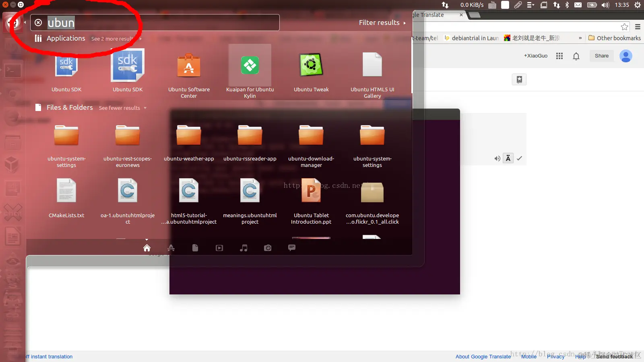Screen dimensions: 644x362
Task: Open the 老刘就是老牛 bookmark
Action: (x=532, y=38)
